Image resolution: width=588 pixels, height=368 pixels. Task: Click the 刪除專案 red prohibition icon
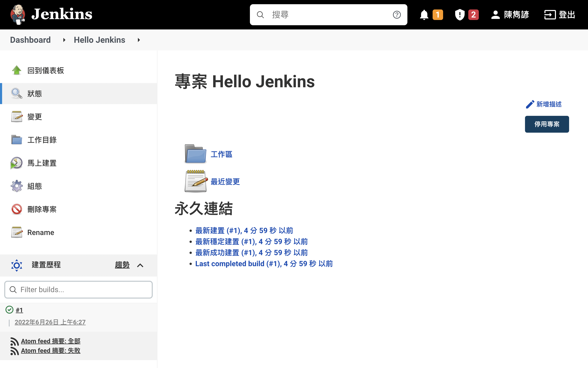tap(17, 209)
